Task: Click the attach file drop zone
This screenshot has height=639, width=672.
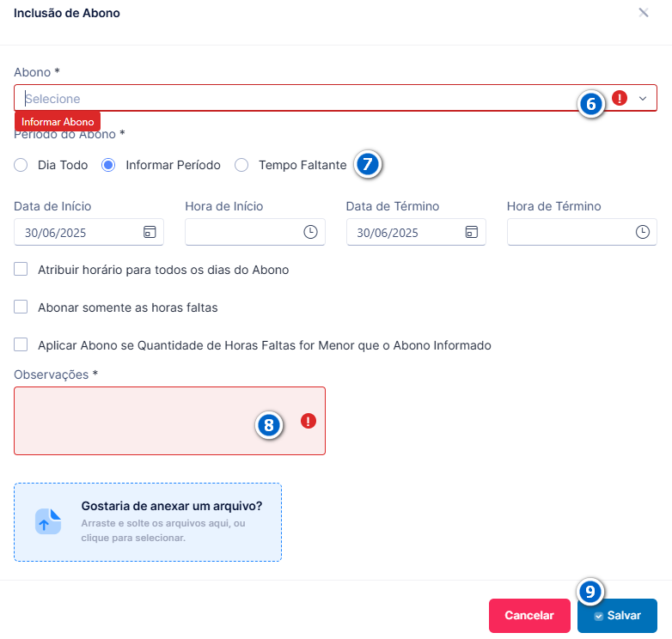Action: pos(148,522)
